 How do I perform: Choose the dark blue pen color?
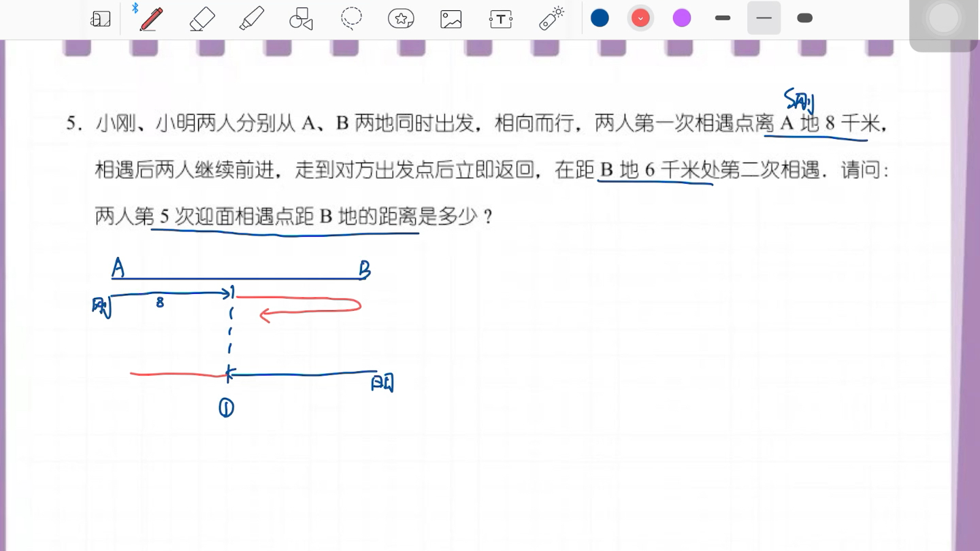(600, 18)
